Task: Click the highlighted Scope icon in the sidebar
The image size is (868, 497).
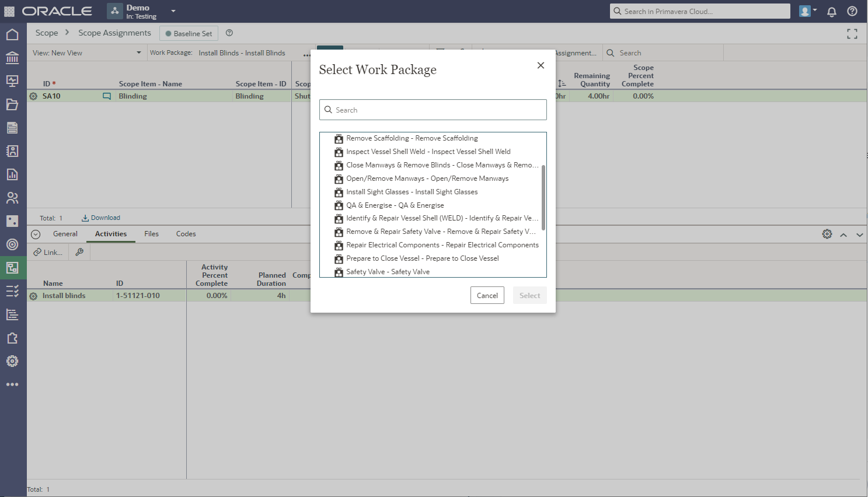Action: 13,268
